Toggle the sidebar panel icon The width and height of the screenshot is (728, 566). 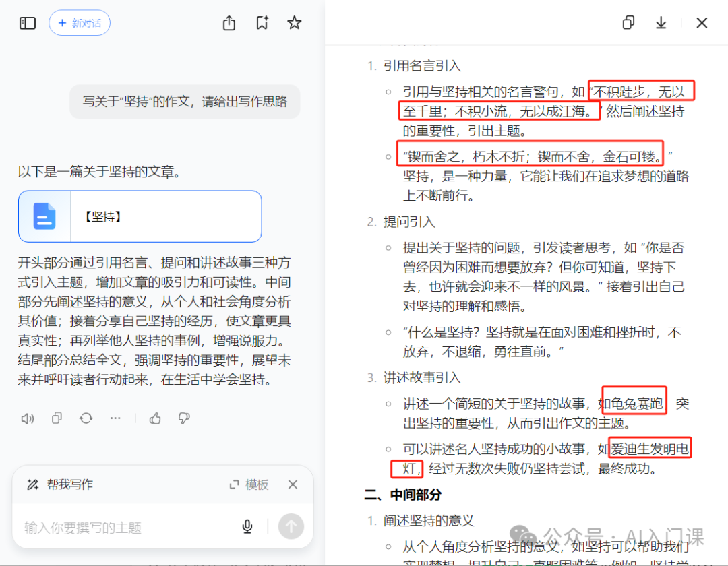pos(28,23)
